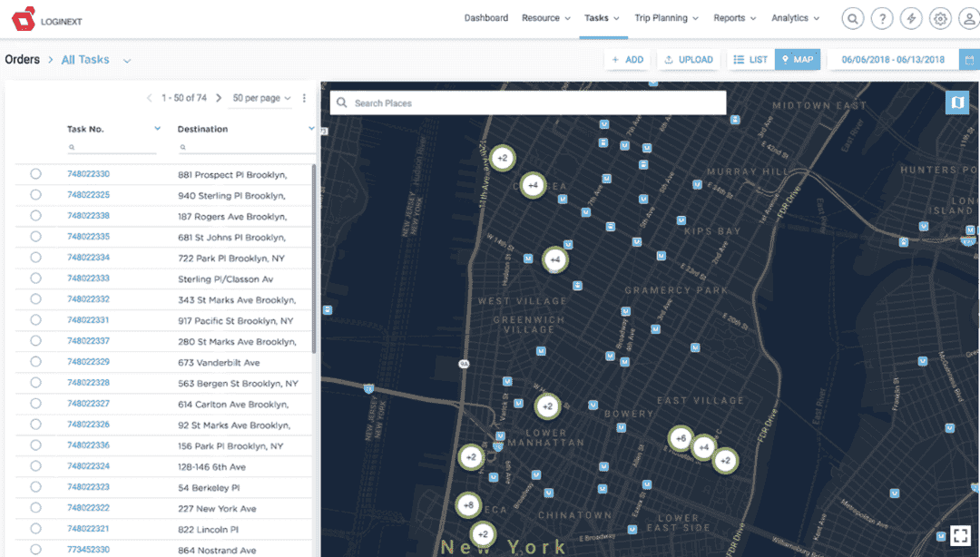Screen dimensions: 980x557
Task: Check the row for task 748022324
Action: click(34, 465)
